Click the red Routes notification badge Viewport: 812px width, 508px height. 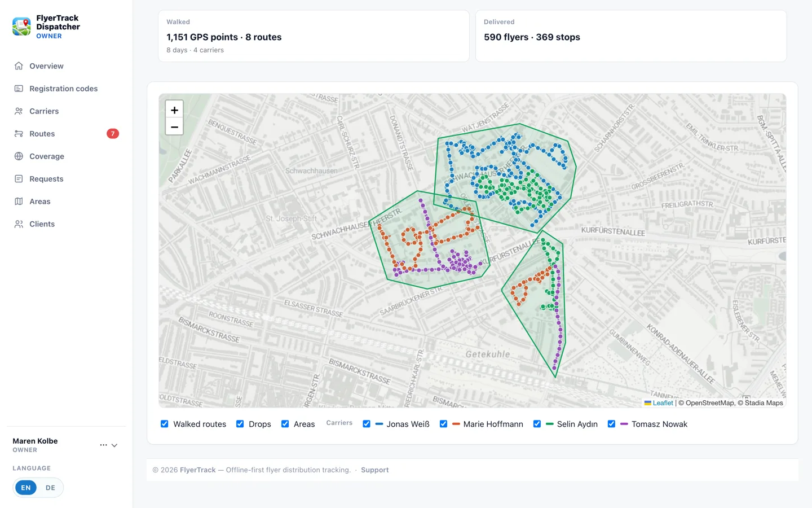coord(113,134)
